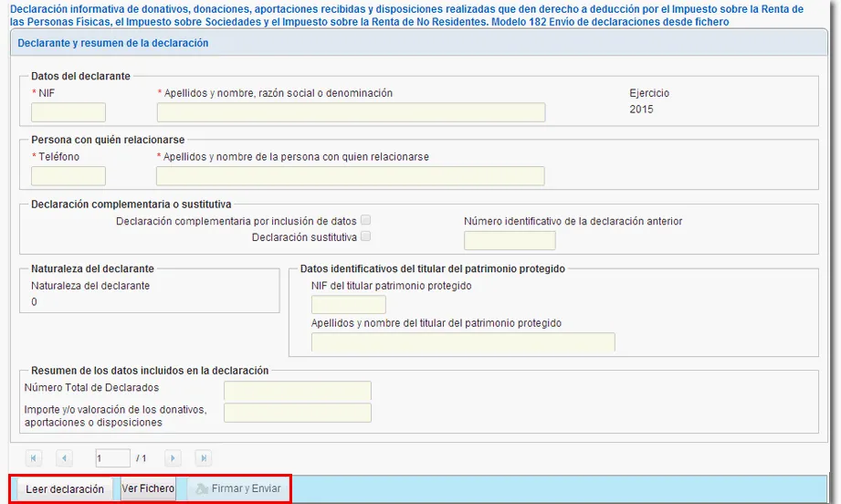Screen dimensions: 841x504
Task: Enable Declaración complementaria por inclusión de datos
Action: (365, 221)
